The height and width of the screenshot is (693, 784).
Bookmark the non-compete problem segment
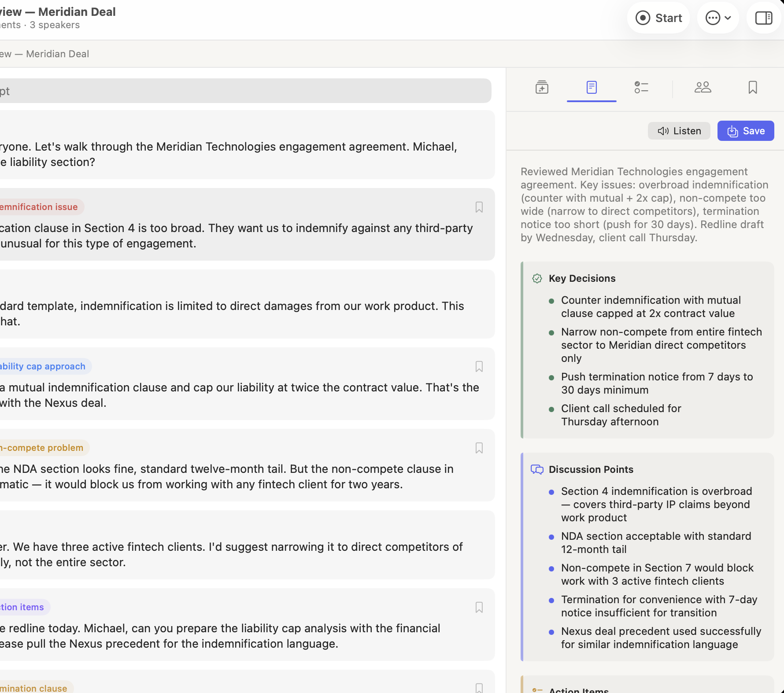tap(479, 448)
